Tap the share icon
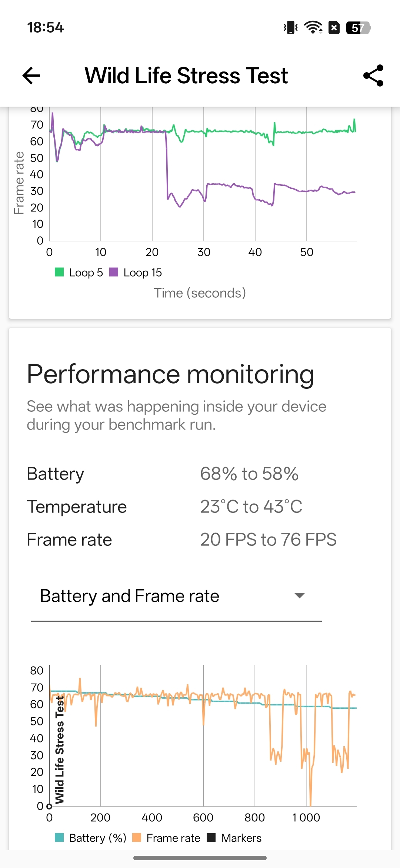Viewport: 400px width, 868px height. [373, 76]
